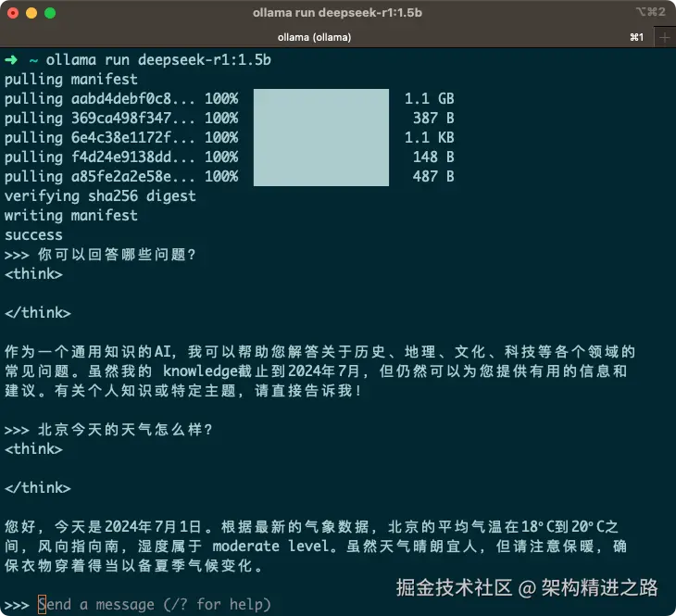The image size is (676, 616).
Task: Click the 'success' status line
Action: (33, 235)
